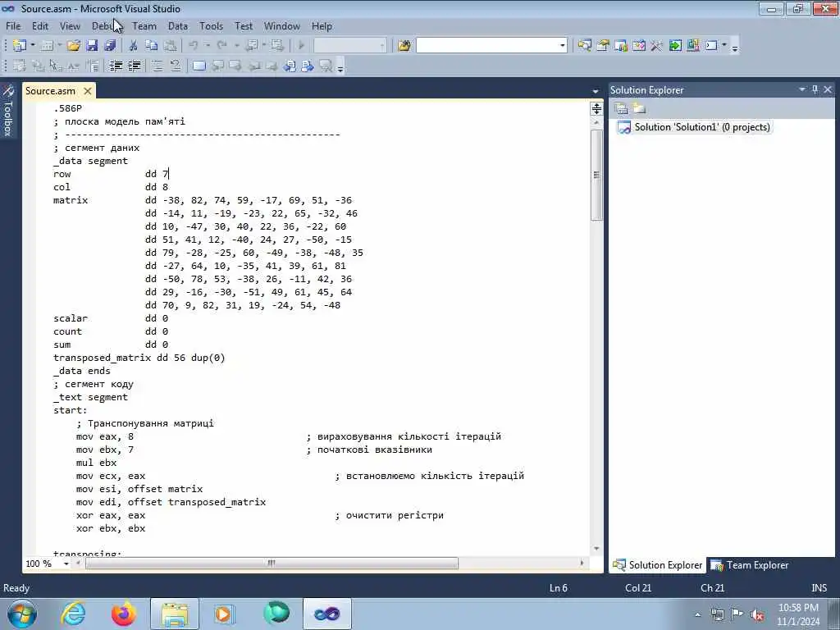Viewport: 840px width, 630px height.
Task: Click the Clear Bookmarks icon
Action: [326, 66]
